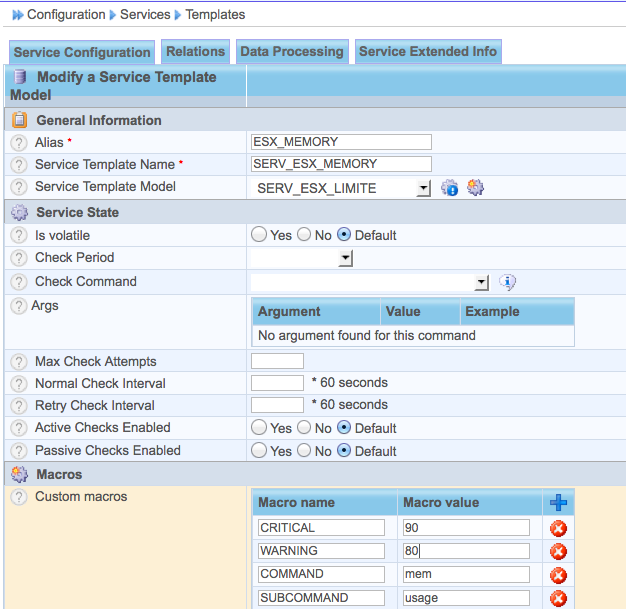Click help icon beside Max Check Attempts

[19, 362]
